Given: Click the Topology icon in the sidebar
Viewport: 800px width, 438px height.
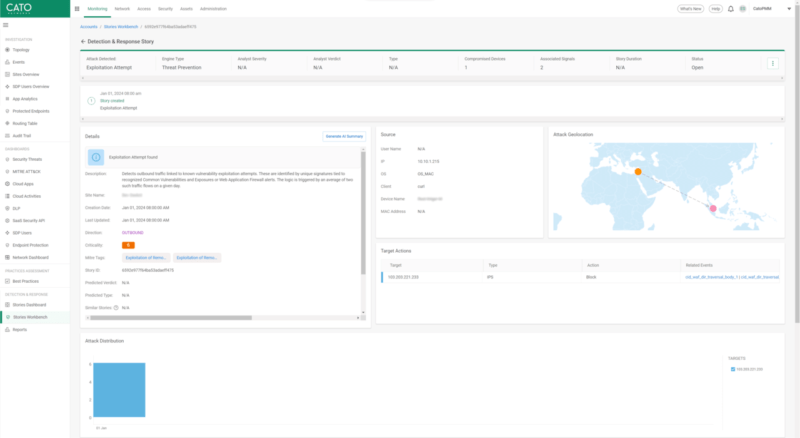Looking at the screenshot, I should coord(6,48).
